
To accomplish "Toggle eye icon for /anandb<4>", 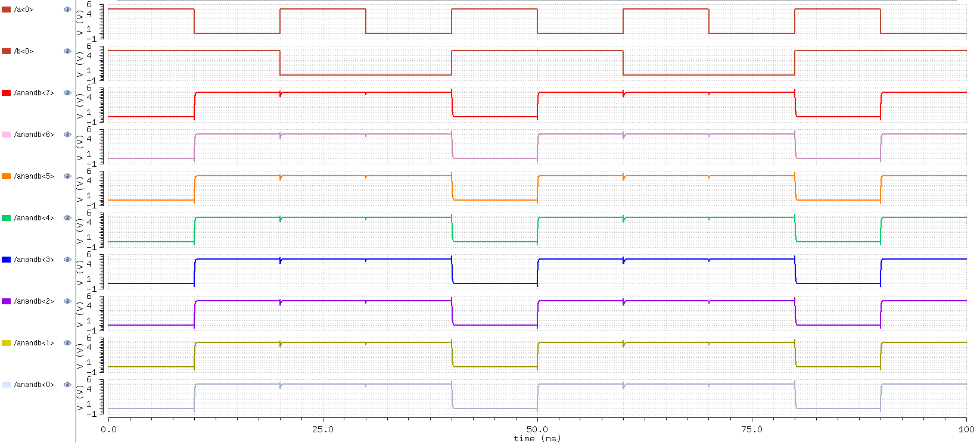I will [67, 218].
